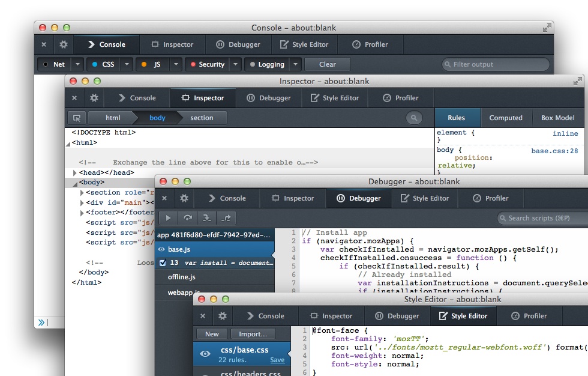Open base.css:28 source link in Rules

[x=554, y=151]
